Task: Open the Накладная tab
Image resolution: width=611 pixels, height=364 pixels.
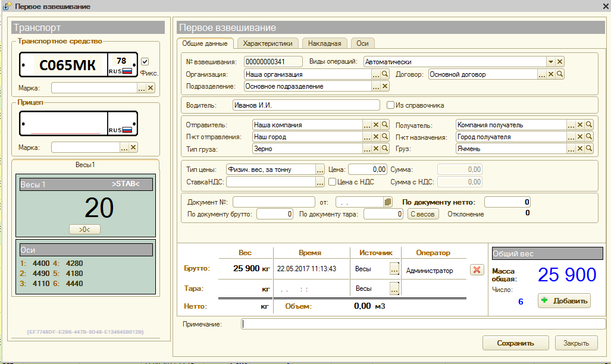Action: [x=325, y=43]
